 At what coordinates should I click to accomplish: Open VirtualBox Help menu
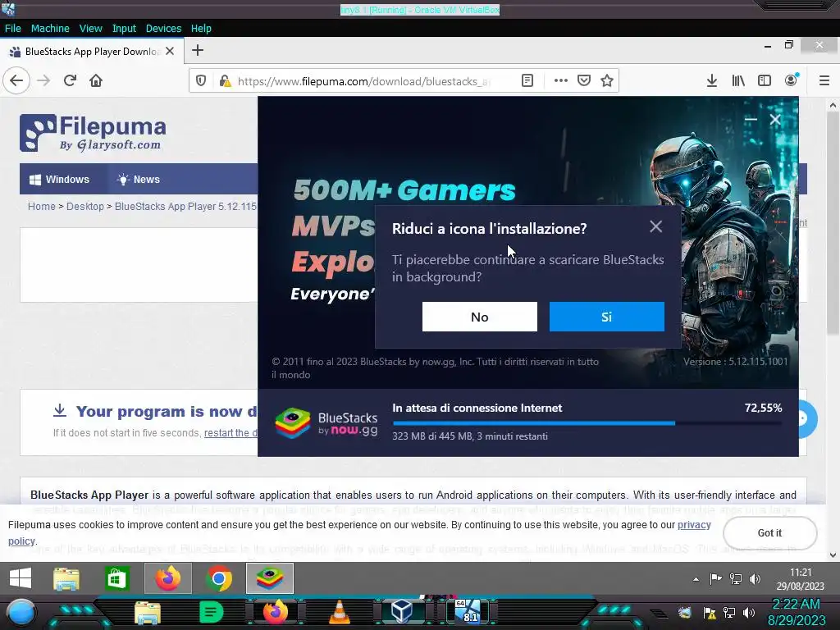coord(201,29)
